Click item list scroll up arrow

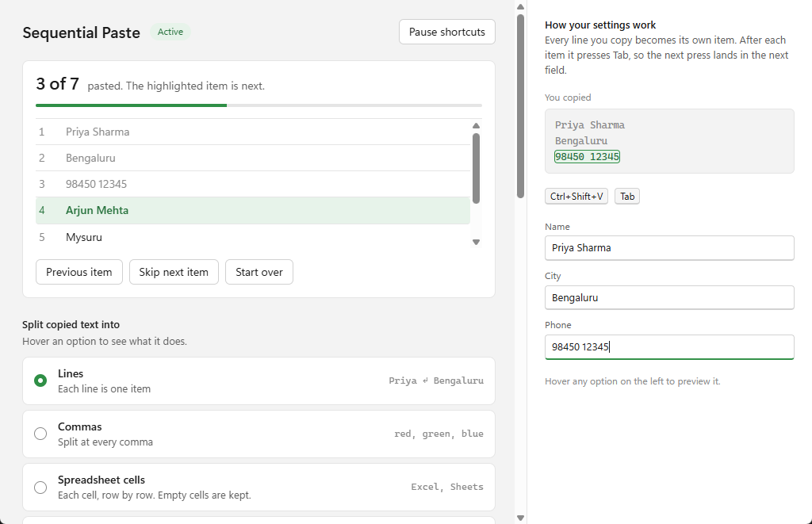pos(477,126)
